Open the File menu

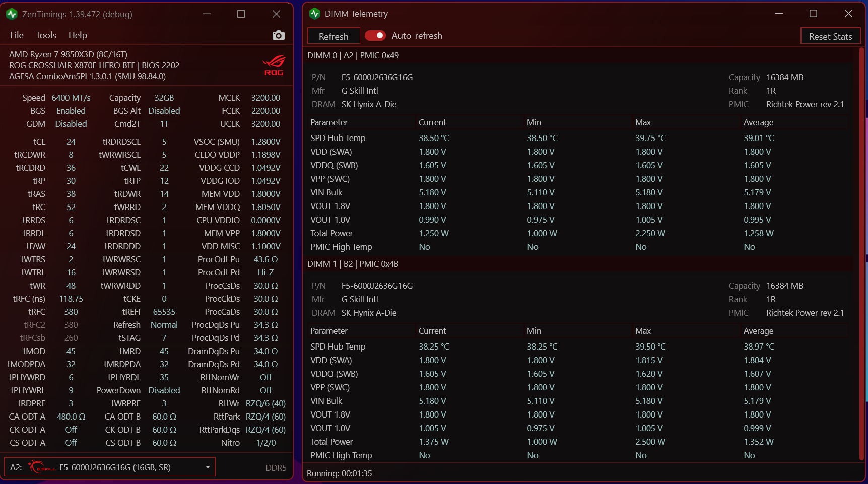coord(17,35)
